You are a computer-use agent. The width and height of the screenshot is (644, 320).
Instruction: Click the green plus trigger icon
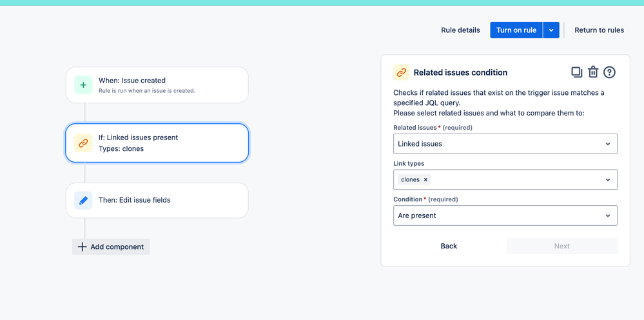[83, 85]
